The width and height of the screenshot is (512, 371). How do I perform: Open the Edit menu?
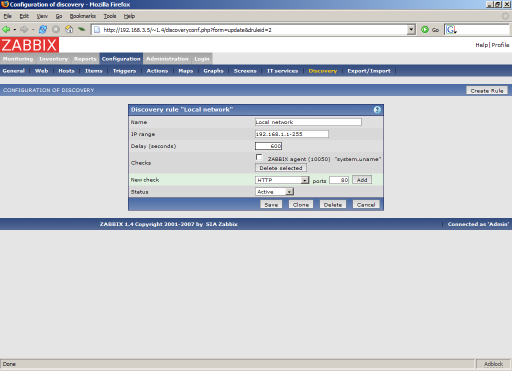(24, 16)
